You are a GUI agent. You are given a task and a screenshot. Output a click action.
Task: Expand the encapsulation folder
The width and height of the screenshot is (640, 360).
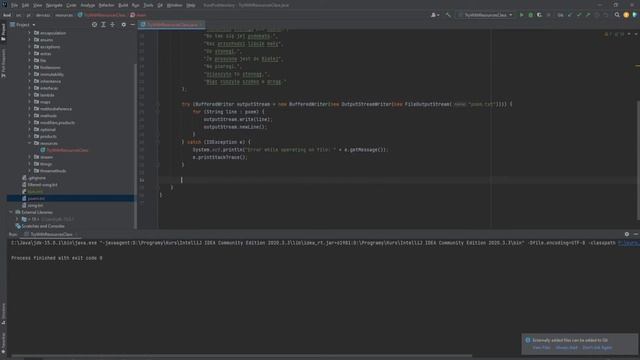coord(29,33)
